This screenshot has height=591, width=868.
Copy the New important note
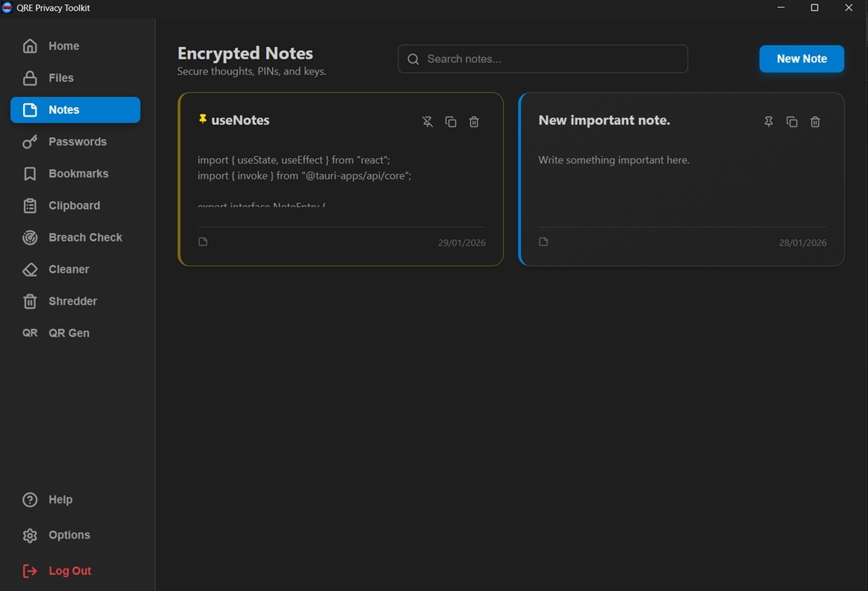[x=792, y=122]
